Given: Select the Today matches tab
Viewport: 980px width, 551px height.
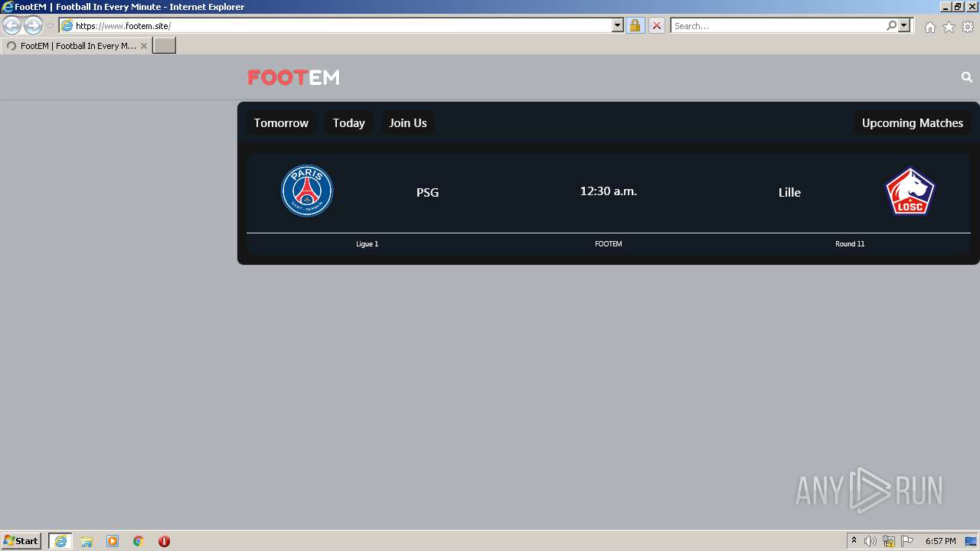Looking at the screenshot, I should [349, 123].
